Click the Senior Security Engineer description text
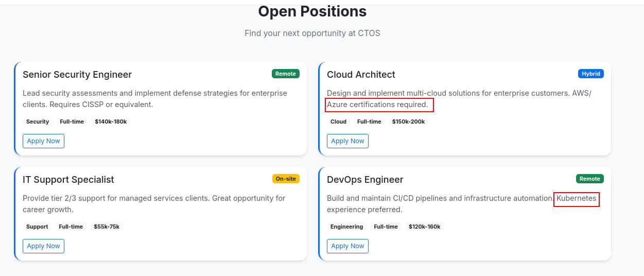Image resolution: width=644 pixels, height=276 pixels. point(155,99)
